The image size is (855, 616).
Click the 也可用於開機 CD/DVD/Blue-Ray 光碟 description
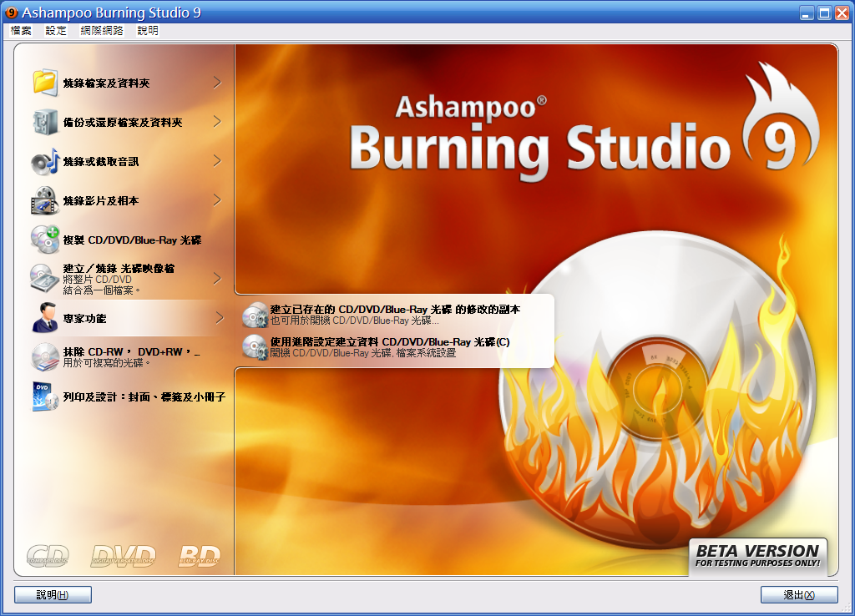355,321
